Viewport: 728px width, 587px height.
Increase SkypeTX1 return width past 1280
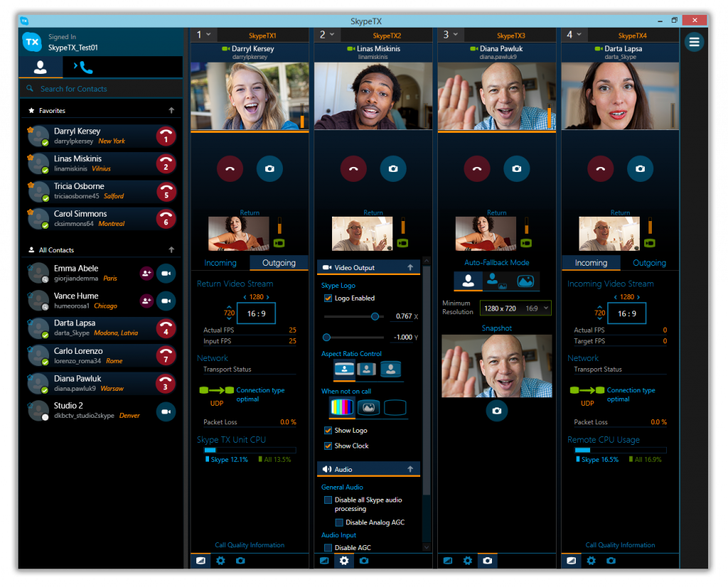[268, 297]
